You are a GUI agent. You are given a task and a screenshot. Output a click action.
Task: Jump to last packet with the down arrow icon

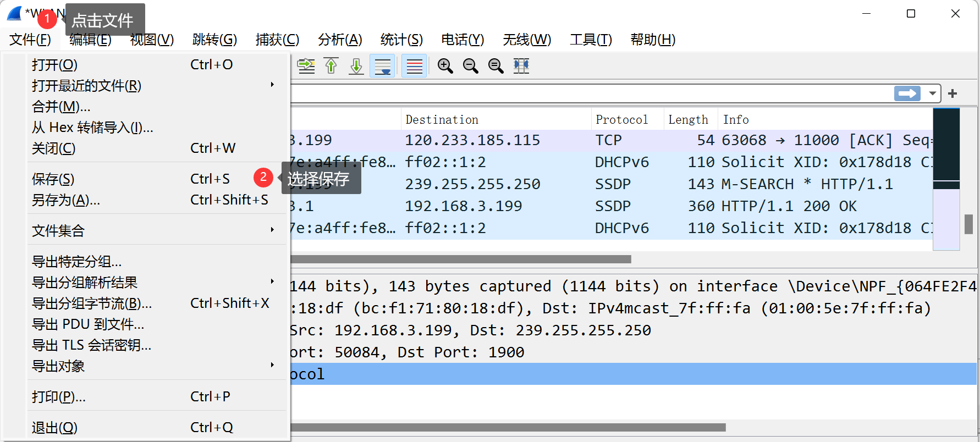tap(356, 66)
